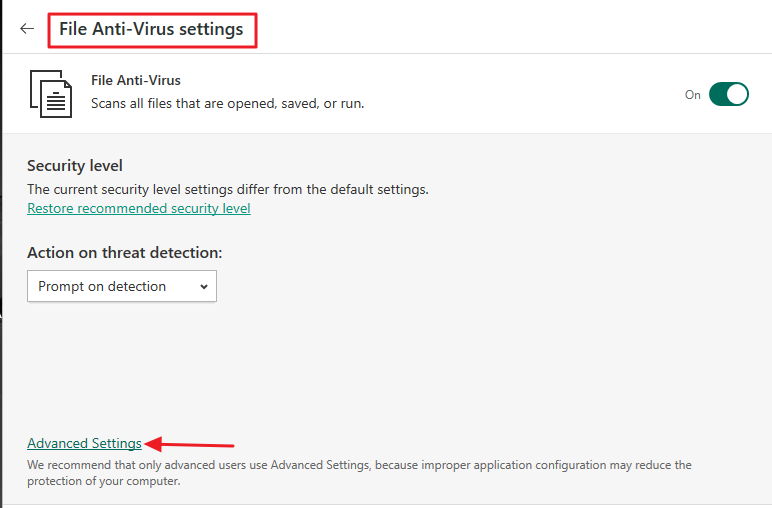Image resolution: width=772 pixels, height=508 pixels.
Task: Click the "File Anti-Virus settings" page title
Action: point(151,29)
